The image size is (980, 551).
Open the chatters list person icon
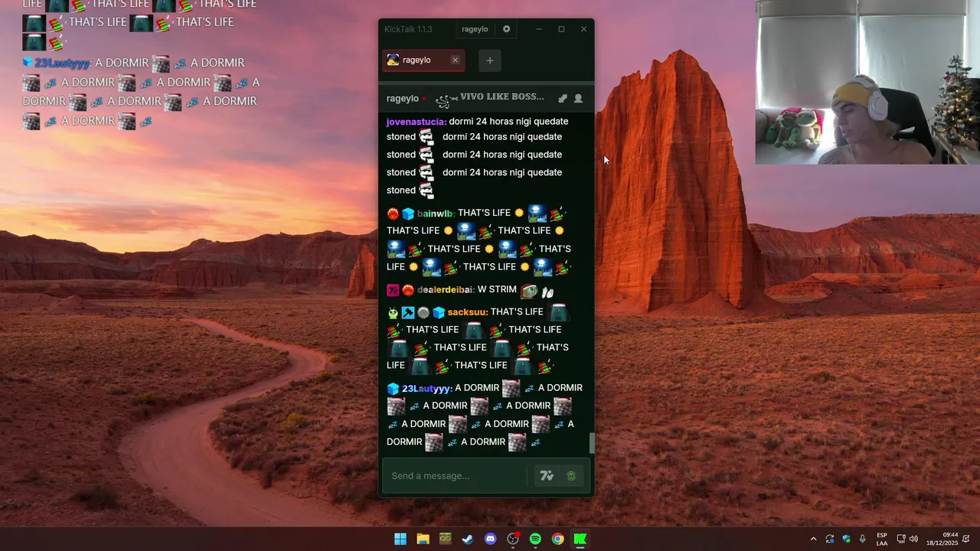(x=578, y=98)
